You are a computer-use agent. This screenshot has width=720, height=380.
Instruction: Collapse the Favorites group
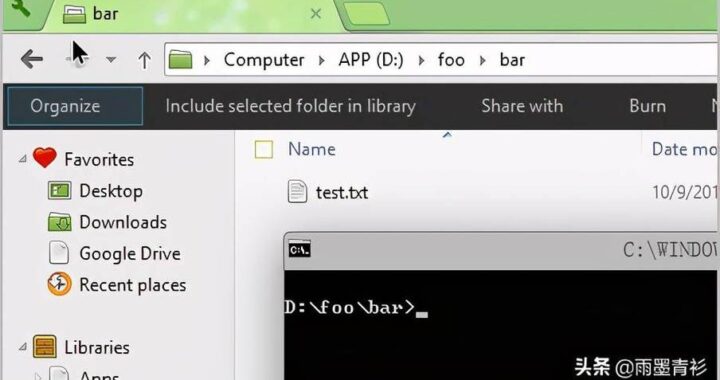[x=22, y=159]
